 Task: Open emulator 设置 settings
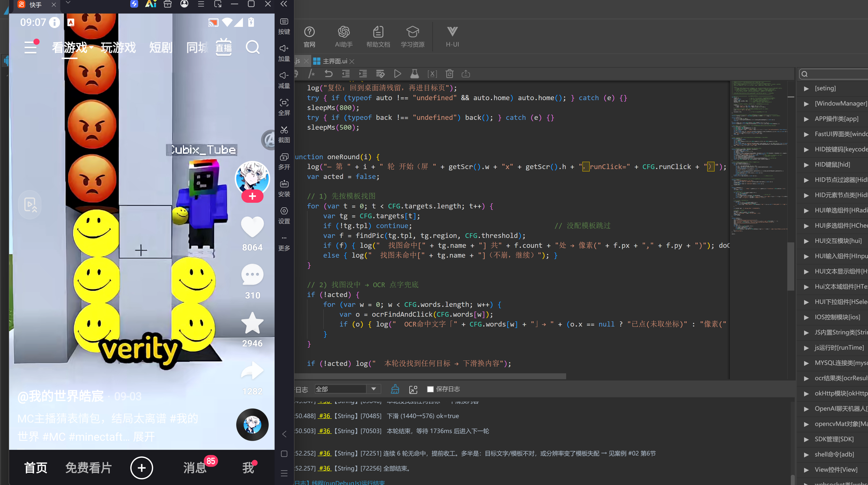284,215
